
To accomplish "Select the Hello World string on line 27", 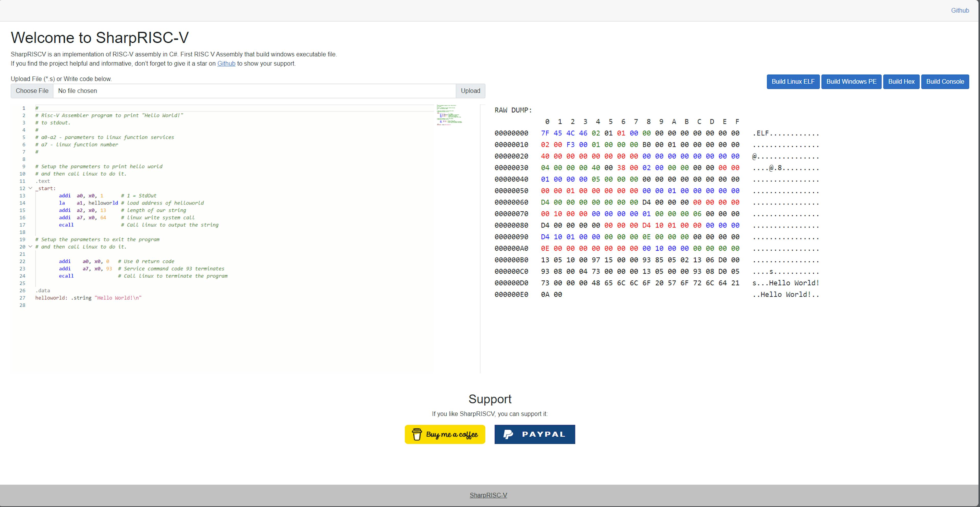I will pyautogui.click(x=118, y=298).
